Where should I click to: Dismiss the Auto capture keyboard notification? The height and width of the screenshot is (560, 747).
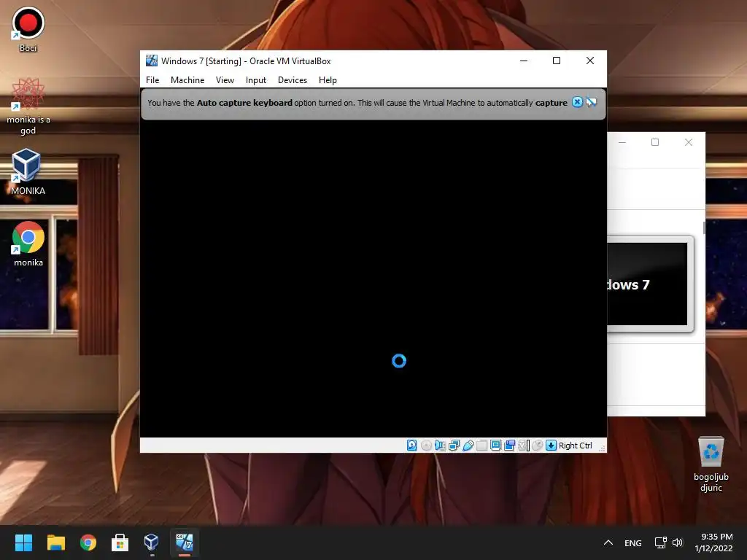click(x=577, y=102)
